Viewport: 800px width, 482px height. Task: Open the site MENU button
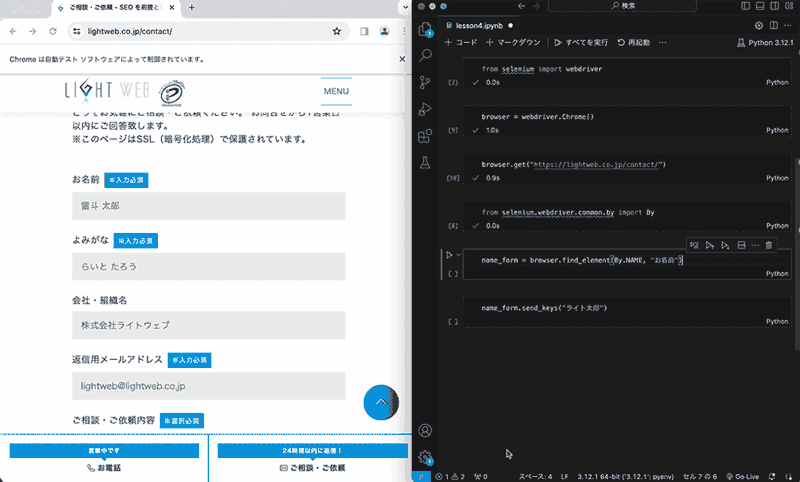pyautogui.click(x=336, y=91)
